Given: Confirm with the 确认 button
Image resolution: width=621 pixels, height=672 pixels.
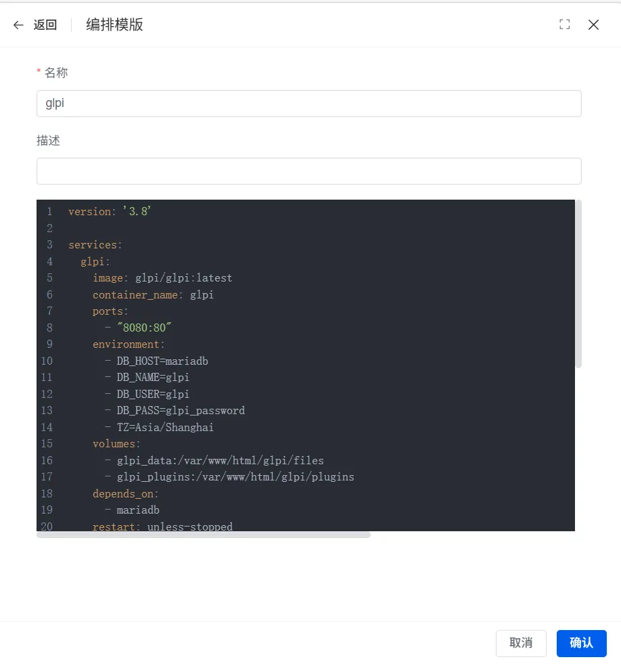Looking at the screenshot, I should pyautogui.click(x=581, y=643).
